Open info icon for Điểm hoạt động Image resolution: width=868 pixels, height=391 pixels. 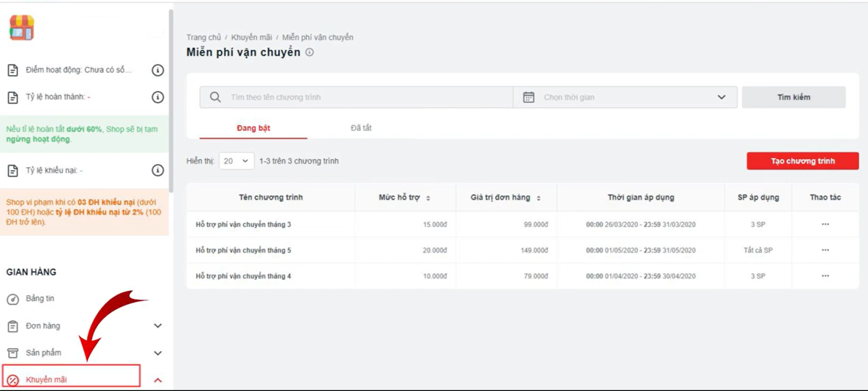[157, 70]
